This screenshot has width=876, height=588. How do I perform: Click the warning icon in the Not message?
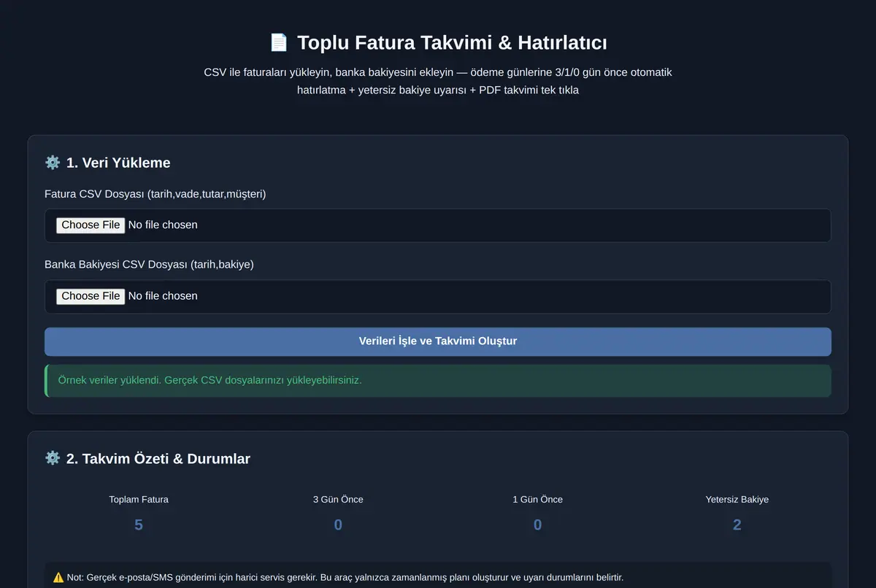(x=58, y=578)
